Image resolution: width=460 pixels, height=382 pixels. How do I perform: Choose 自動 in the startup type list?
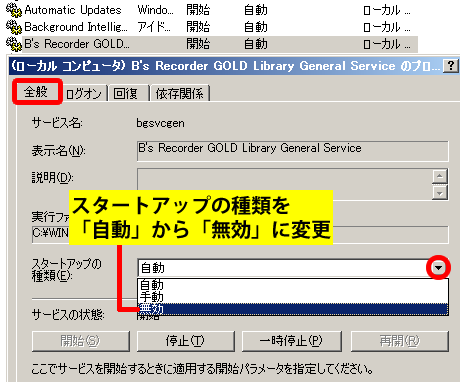click(293, 285)
